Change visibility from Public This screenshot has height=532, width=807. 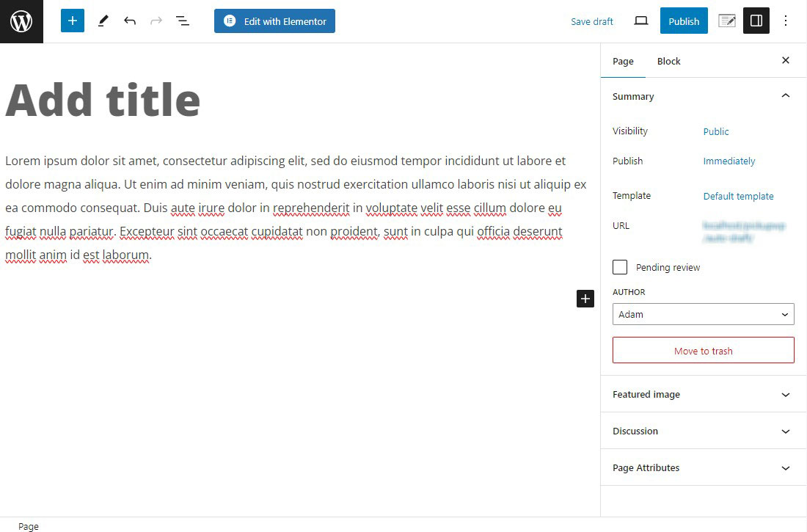716,131
